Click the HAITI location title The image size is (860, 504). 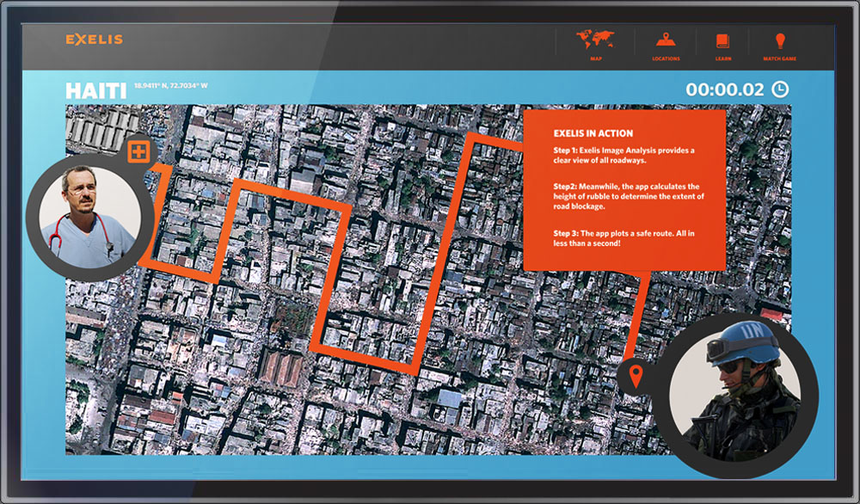(95, 90)
